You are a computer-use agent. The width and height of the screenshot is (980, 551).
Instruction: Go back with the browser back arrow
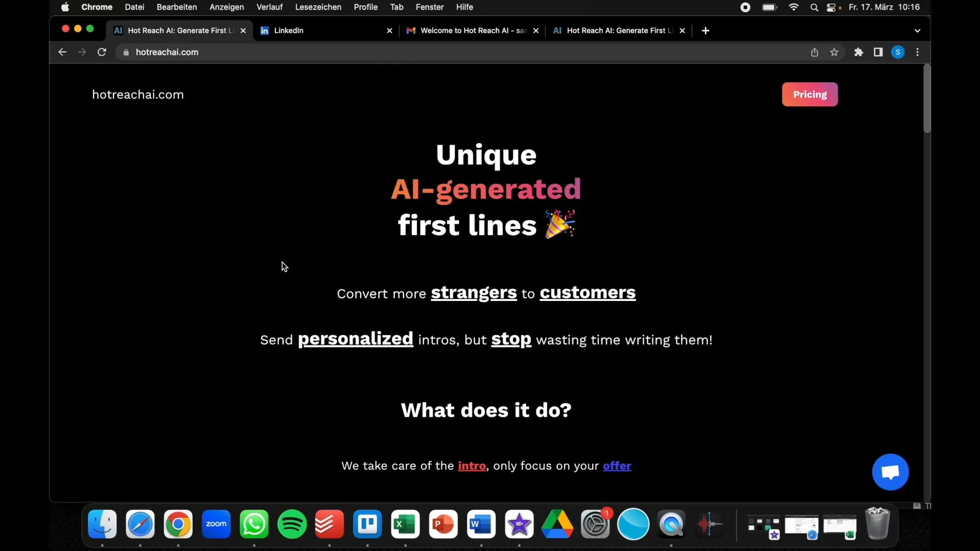click(x=62, y=52)
